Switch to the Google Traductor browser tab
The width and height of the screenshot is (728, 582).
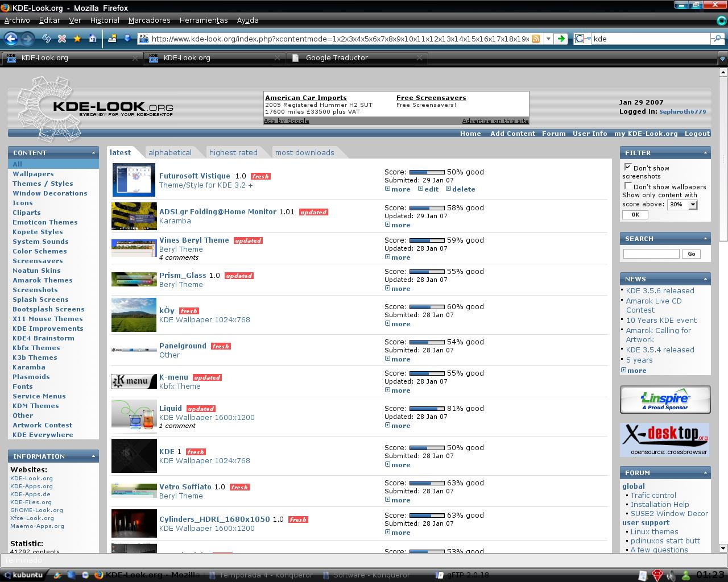[357, 57]
